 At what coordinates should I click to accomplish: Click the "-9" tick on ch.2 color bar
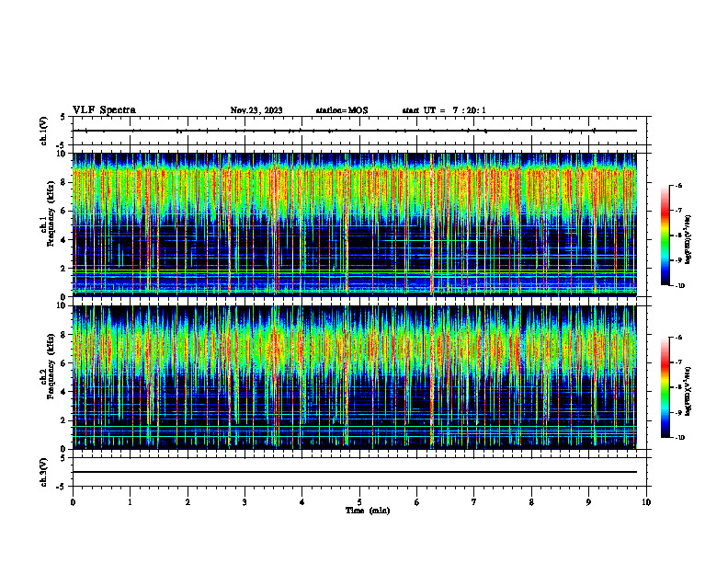point(678,412)
